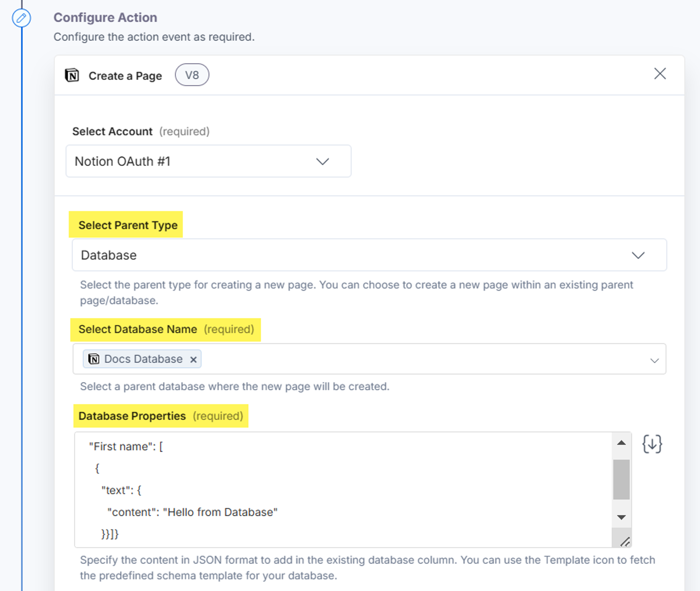Click the V8 version badge

[x=192, y=75]
